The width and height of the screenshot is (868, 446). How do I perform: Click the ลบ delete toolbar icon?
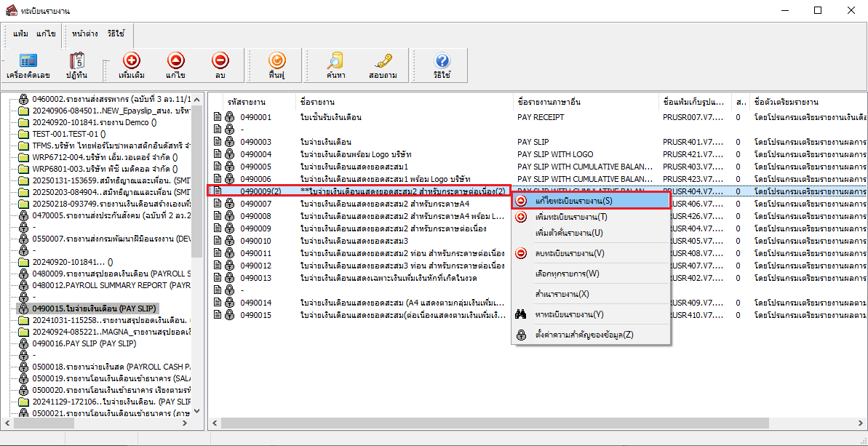(220, 65)
